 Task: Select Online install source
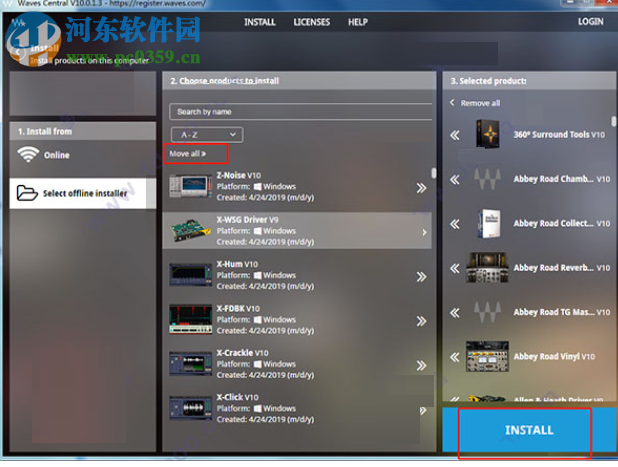pyautogui.click(x=83, y=155)
